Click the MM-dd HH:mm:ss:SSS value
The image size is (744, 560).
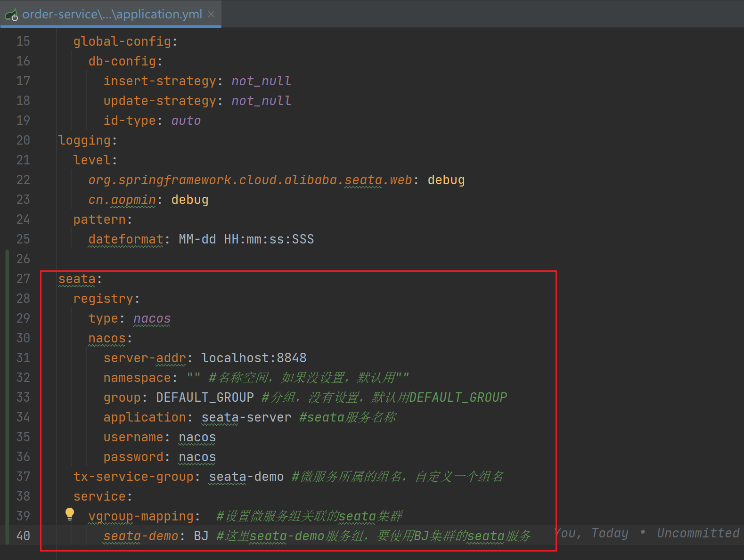(246, 239)
